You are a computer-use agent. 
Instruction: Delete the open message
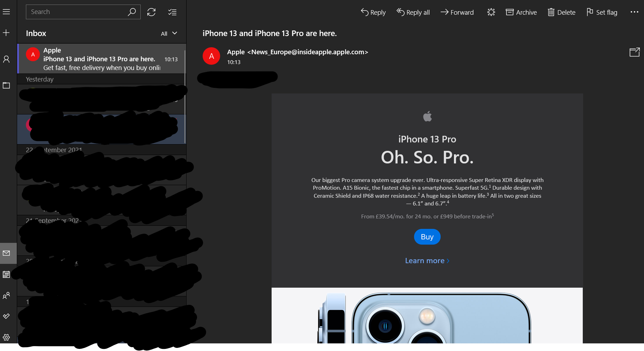pos(561,12)
